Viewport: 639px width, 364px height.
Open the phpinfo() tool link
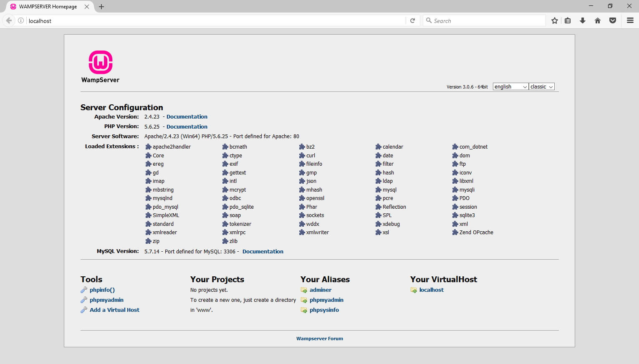click(x=102, y=290)
